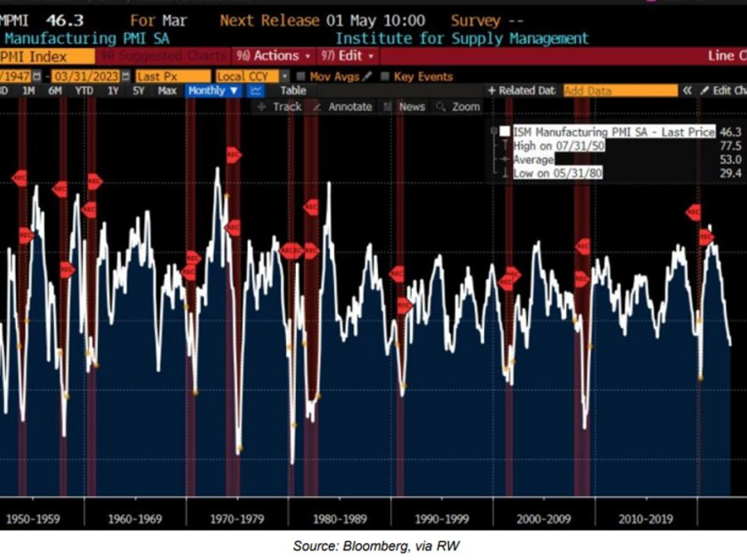Activate the Annotate pencil tool

(x=317, y=107)
